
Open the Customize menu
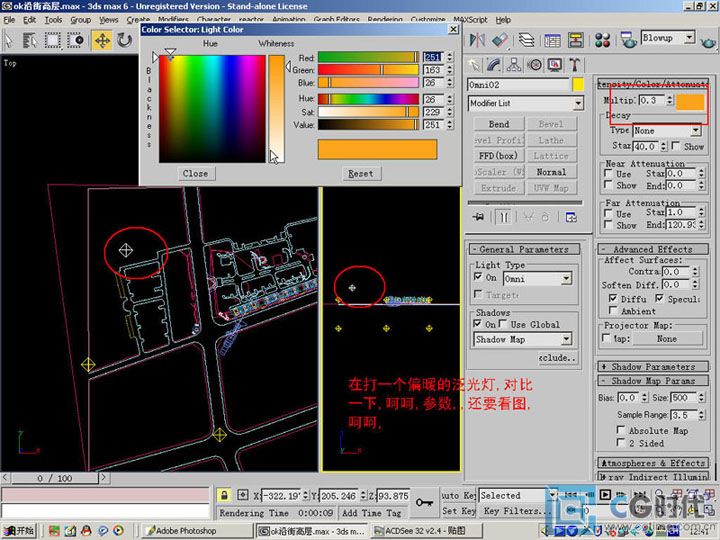point(428,19)
